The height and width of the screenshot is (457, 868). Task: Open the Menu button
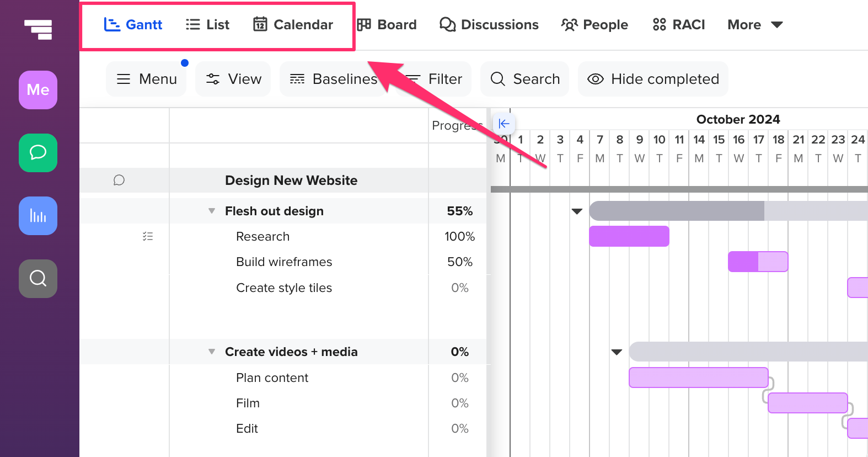click(x=146, y=79)
